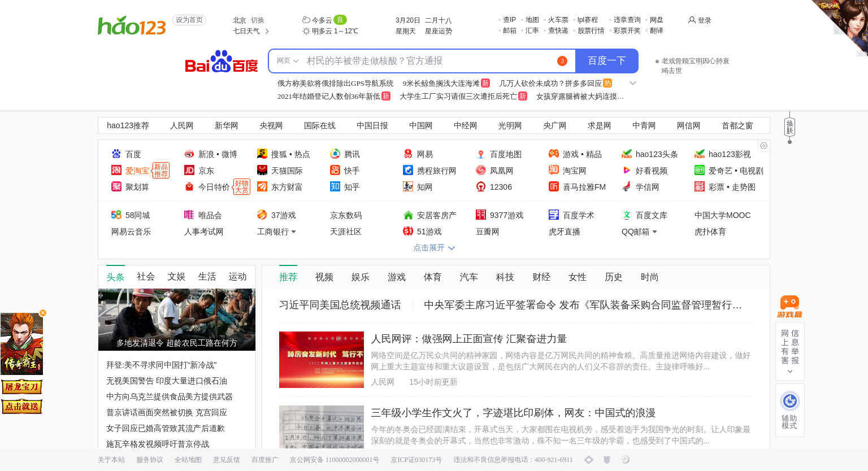Viewport: 868px width, 471px height.
Task: Open the 9377游戏 icon
Action: 481,215
